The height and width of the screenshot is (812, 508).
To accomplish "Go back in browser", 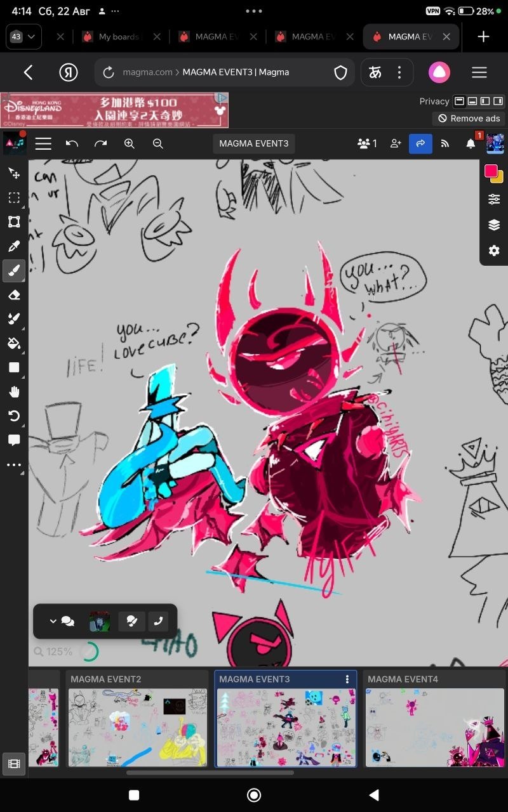I will (x=28, y=72).
